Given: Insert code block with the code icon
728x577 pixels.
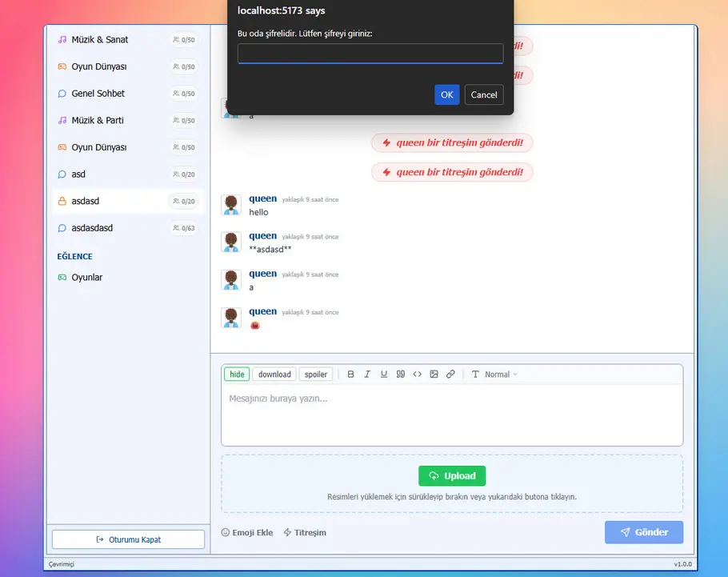Looking at the screenshot, I should 418,375.
